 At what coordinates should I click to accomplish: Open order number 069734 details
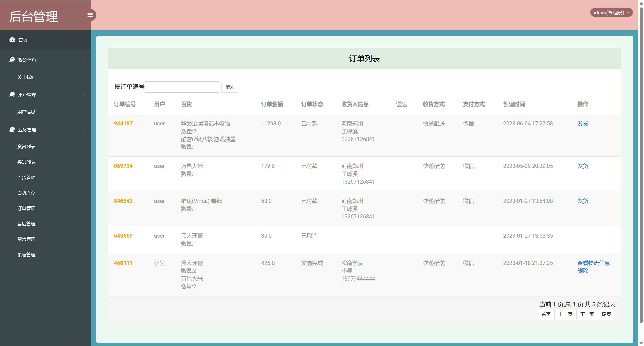pyautogui.click(x=123, y=166)
